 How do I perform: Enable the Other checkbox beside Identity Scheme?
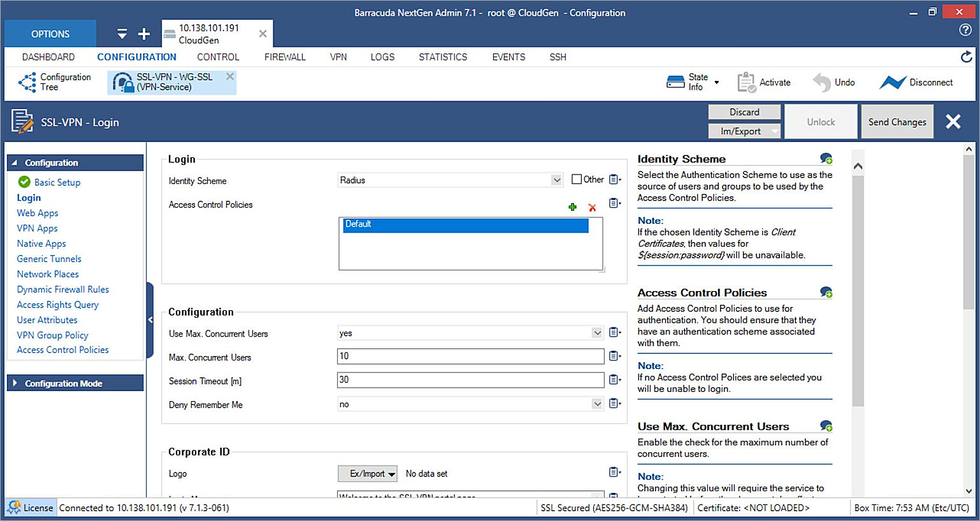click(577, 179)
